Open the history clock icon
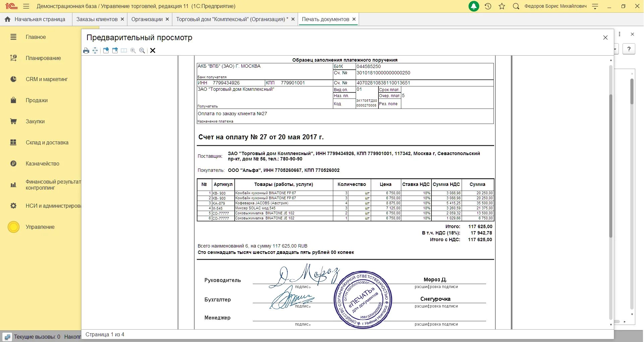 [x=488, y=6]
